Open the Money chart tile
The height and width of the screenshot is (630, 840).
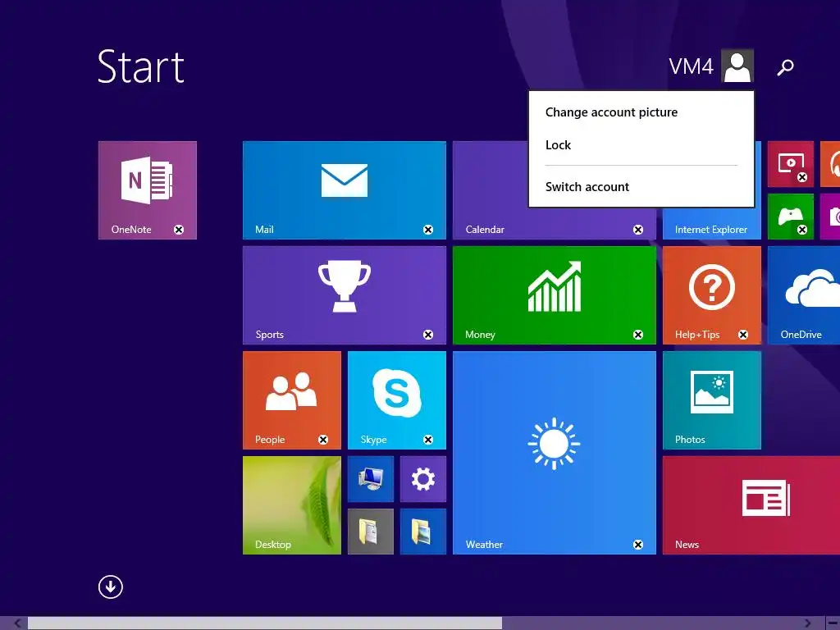click(x=554, y=295)
